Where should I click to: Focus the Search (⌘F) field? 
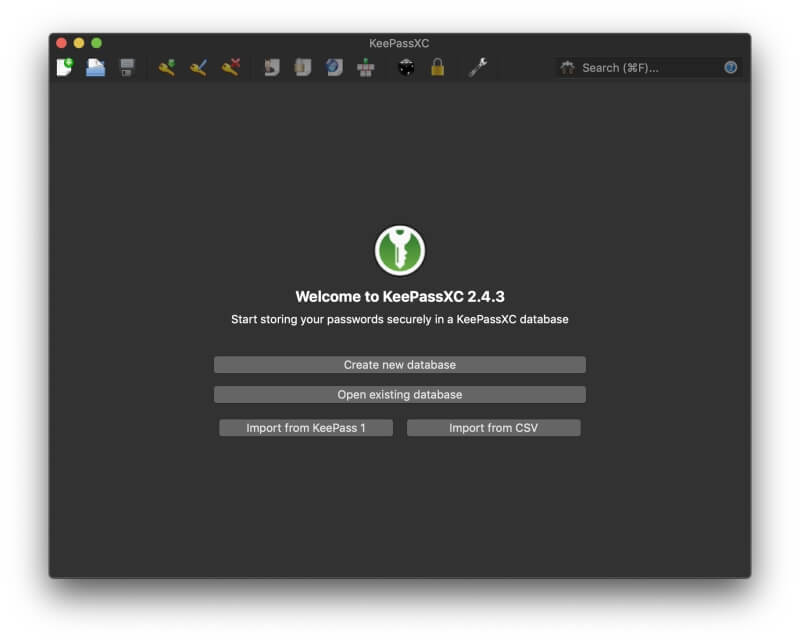648,67
